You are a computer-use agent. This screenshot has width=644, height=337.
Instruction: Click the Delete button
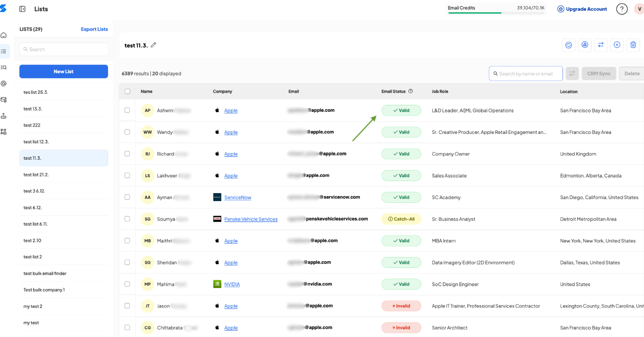(632, 74)
